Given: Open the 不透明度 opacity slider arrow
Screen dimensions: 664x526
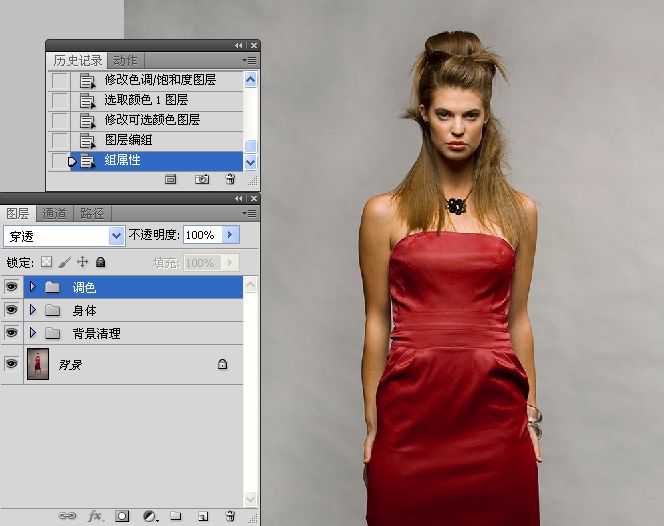Looking at the screenshot, I should pos(231,235).
